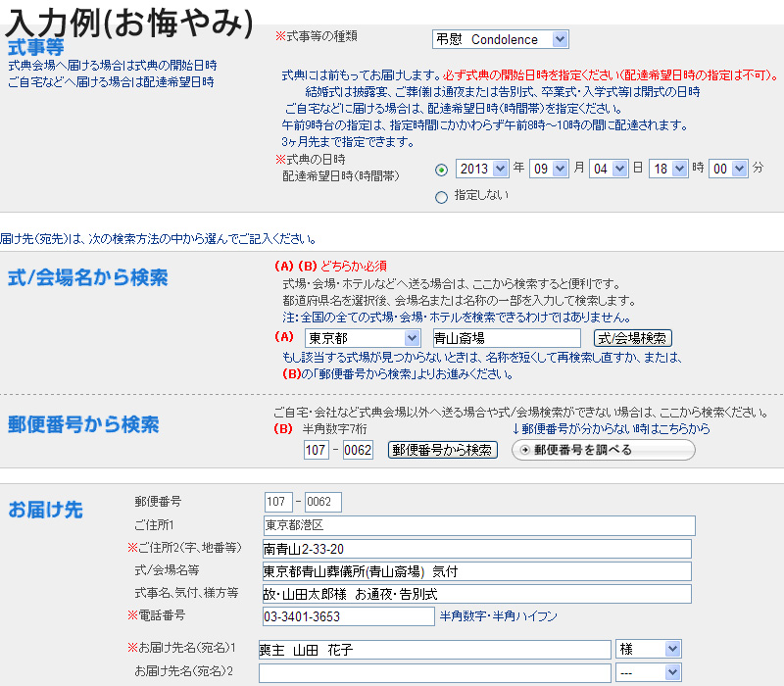The height and width of the screenshot is (686, 784).
Task: Open the month dropdown showing 09
Action: pos(549,169)
